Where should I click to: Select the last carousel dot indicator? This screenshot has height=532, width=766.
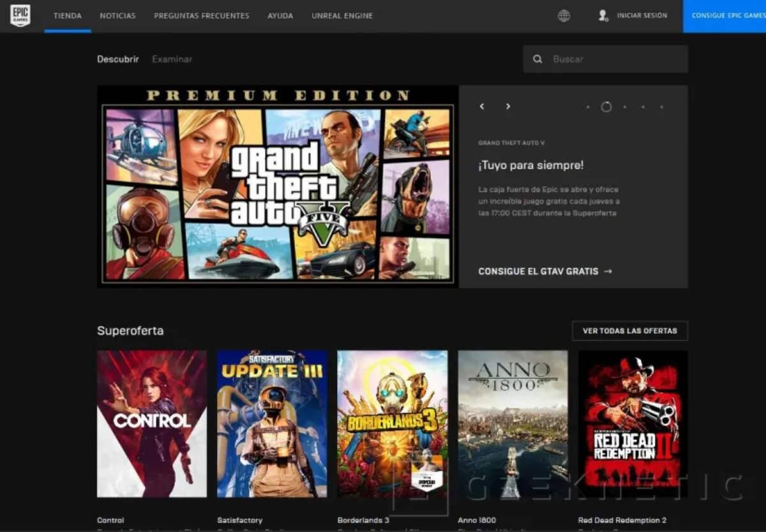661,107
